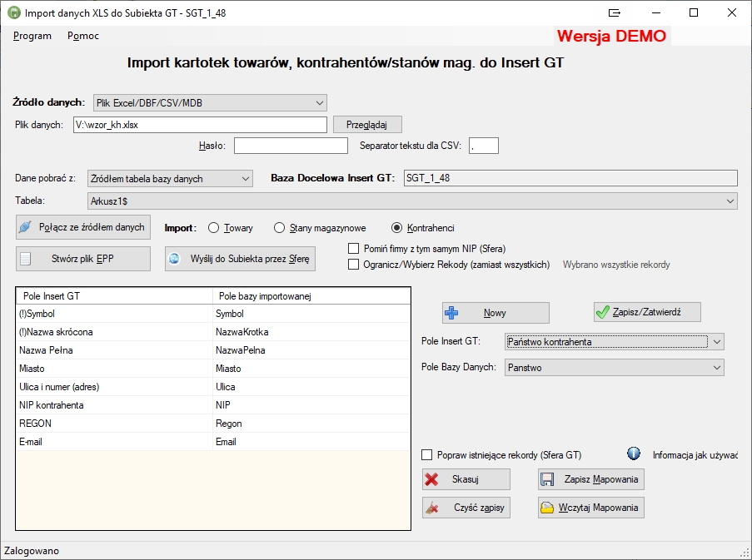Viewport: 752px width, 560px height.
Task: Click the Wersja DEMO label
Action: 611,36
